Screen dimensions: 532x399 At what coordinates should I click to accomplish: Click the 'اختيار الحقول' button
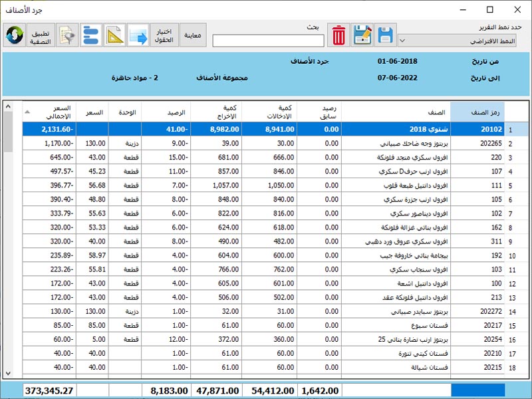(x=164, y=35)
